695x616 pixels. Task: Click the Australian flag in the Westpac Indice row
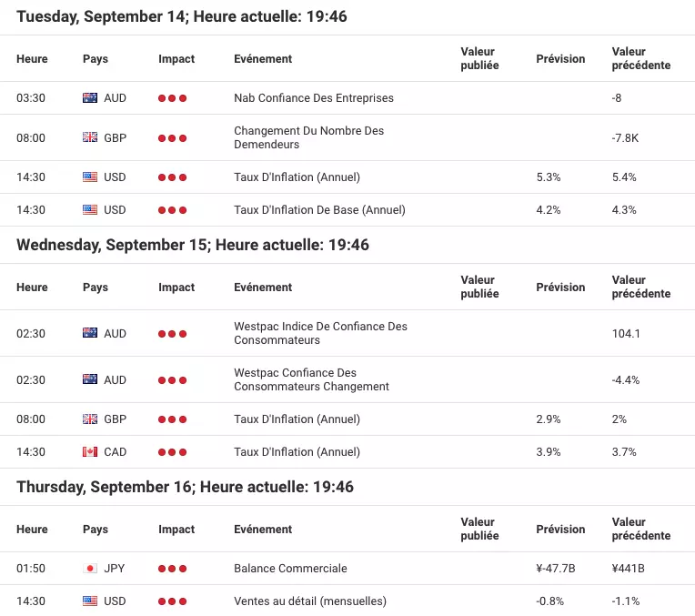point(90,333)
